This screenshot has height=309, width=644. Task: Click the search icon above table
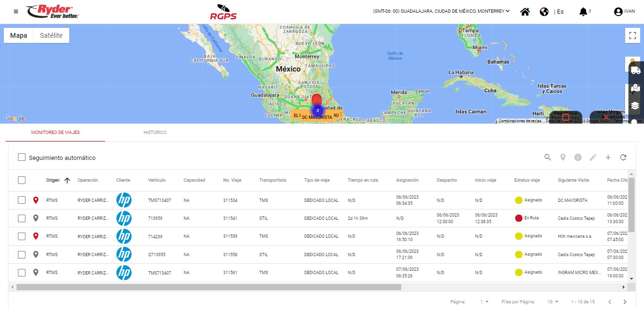pyautogui.click(x=547, y=158)
